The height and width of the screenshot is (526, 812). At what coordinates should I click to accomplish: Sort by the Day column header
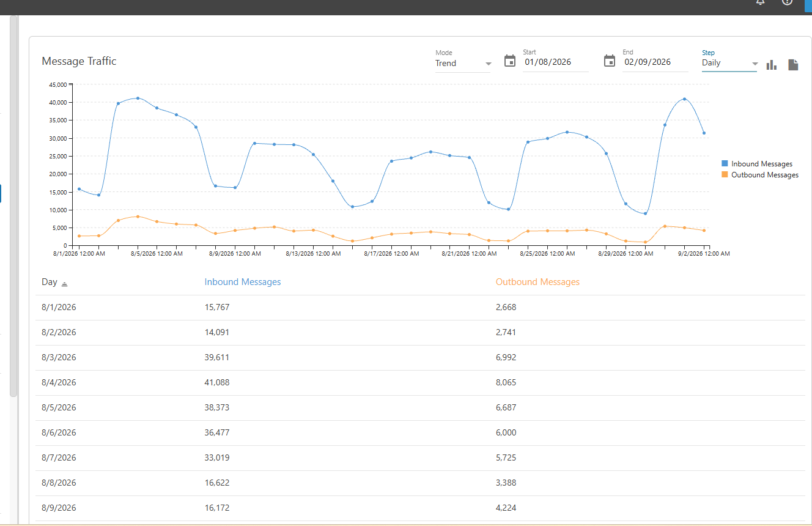click(50, 282)
